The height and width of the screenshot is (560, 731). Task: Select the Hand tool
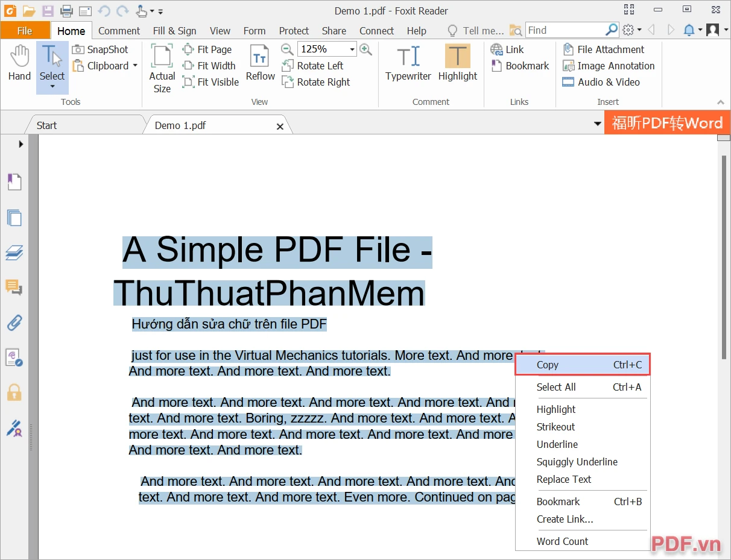[x=19, y=63]
